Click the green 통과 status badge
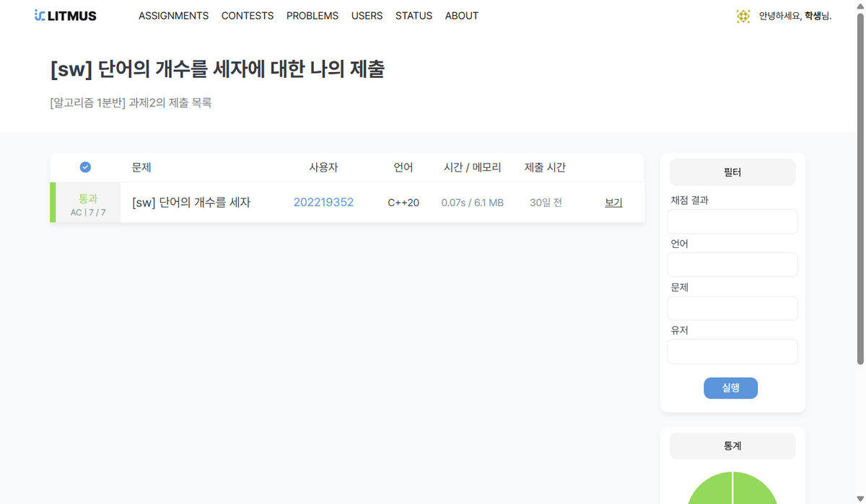 [87, 198]
